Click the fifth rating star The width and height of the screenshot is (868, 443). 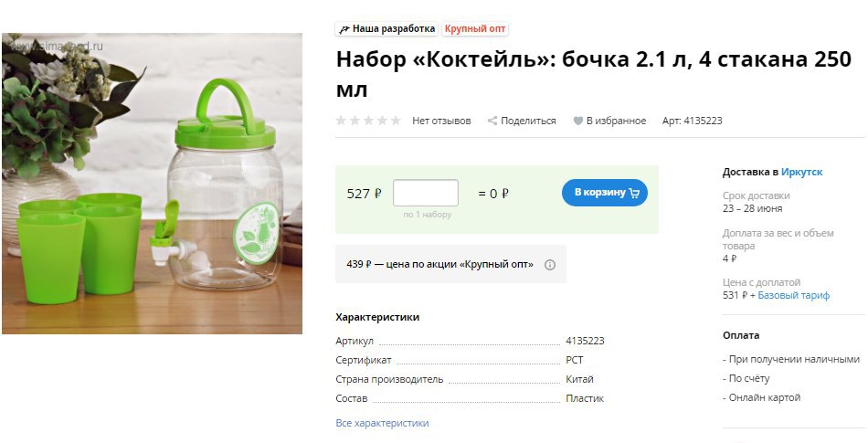tap(396, 121)
